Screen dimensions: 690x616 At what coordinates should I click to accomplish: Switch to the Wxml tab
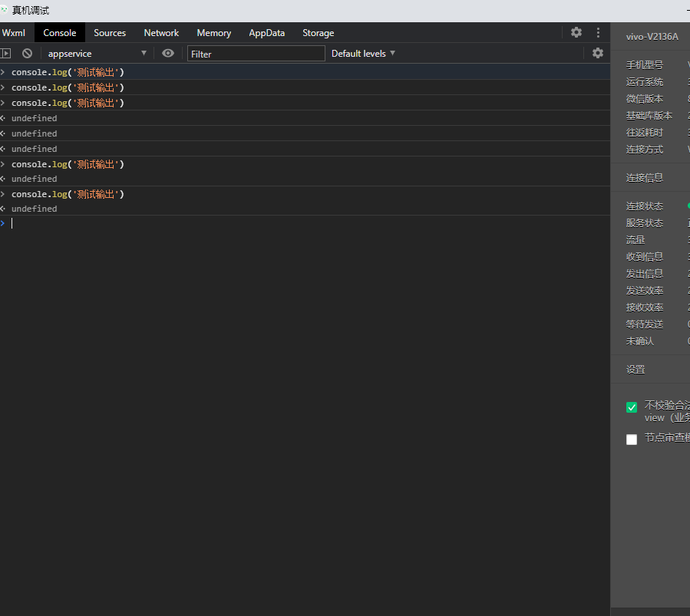(x=14, y=33)
